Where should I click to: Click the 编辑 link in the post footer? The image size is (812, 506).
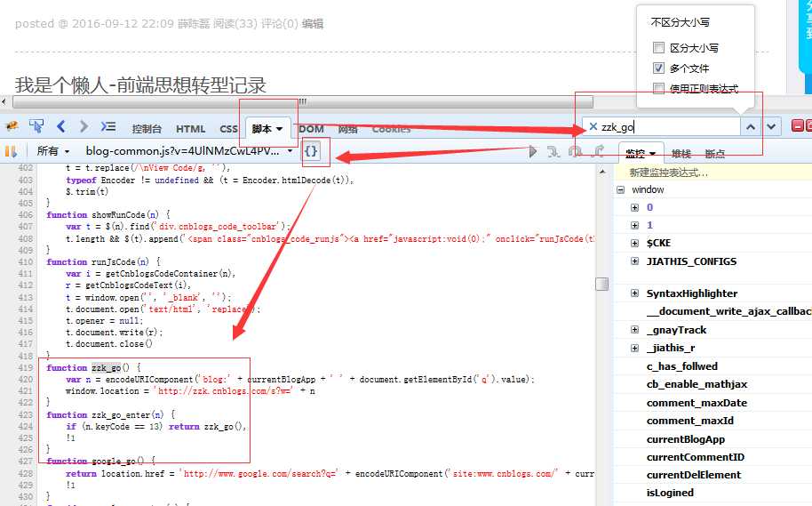click(312, 23)
